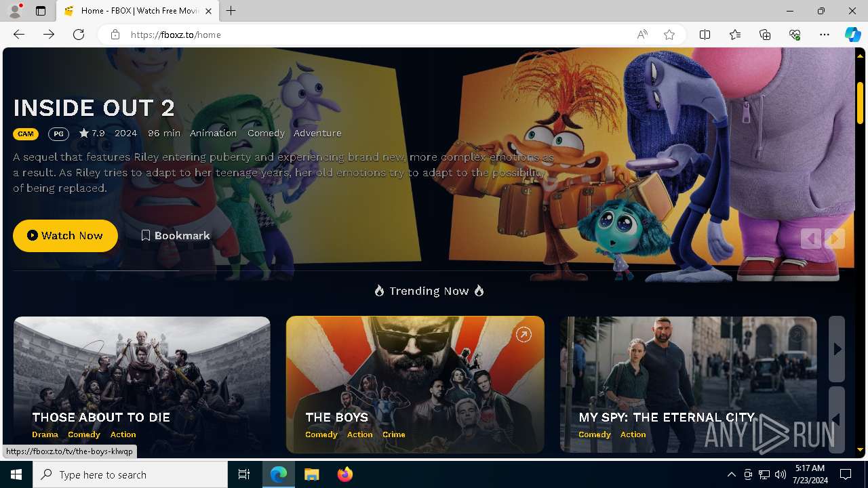Open the browser profile icon
This screenshot has height=488, width=868.
(x=14, y=11)
